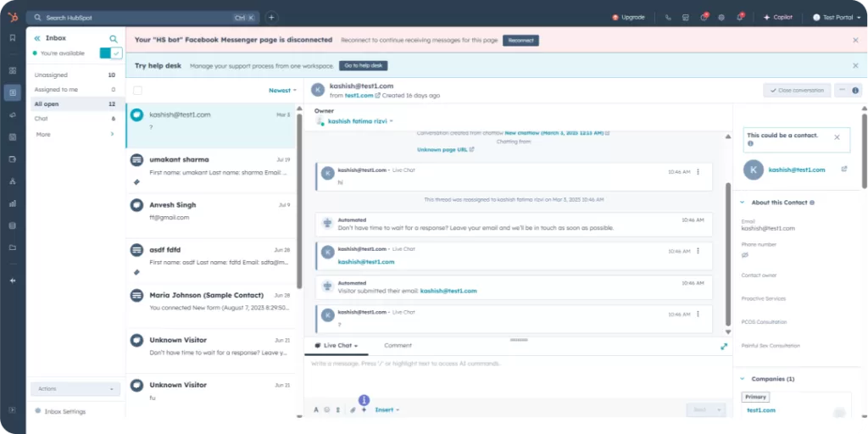Open the Unknown page URL link
The height and width of the screenshot is (434, 868).
(x=442, y=149)
